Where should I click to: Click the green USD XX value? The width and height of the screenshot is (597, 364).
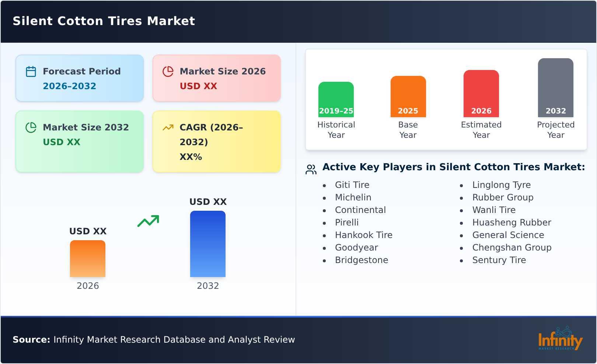click(62, 142)
